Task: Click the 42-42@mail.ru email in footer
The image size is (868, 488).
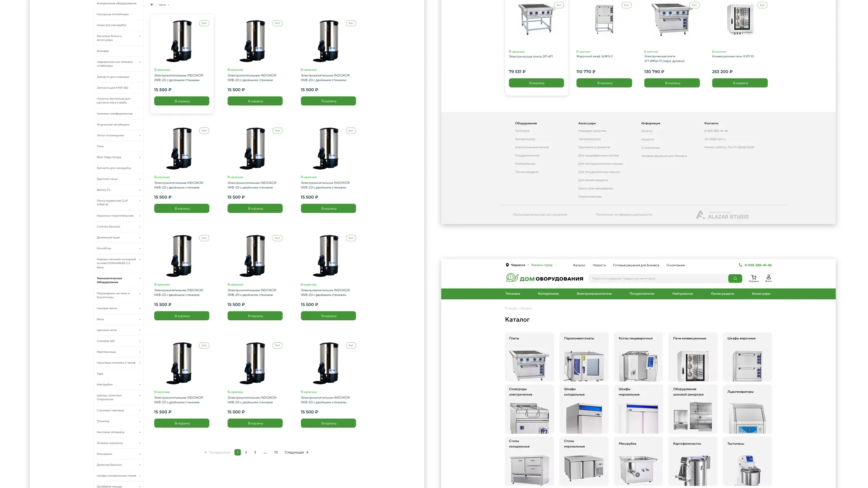Action: [715, 139]
